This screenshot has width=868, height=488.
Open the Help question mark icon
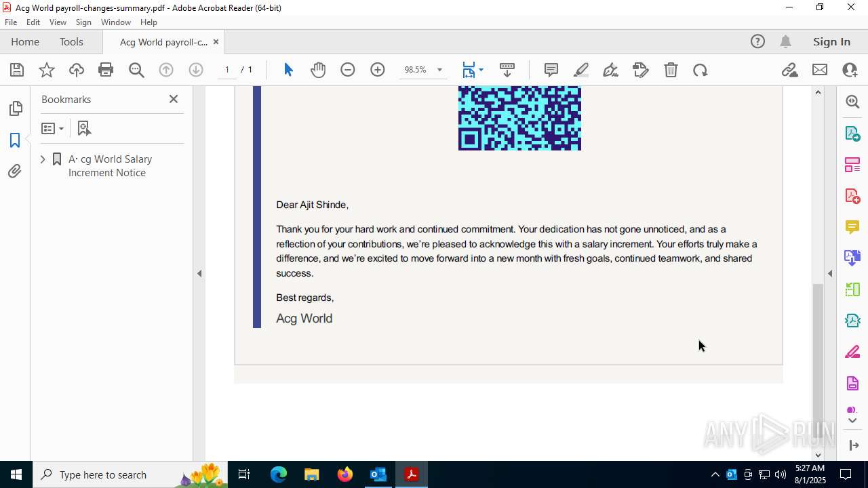point(757,41)
